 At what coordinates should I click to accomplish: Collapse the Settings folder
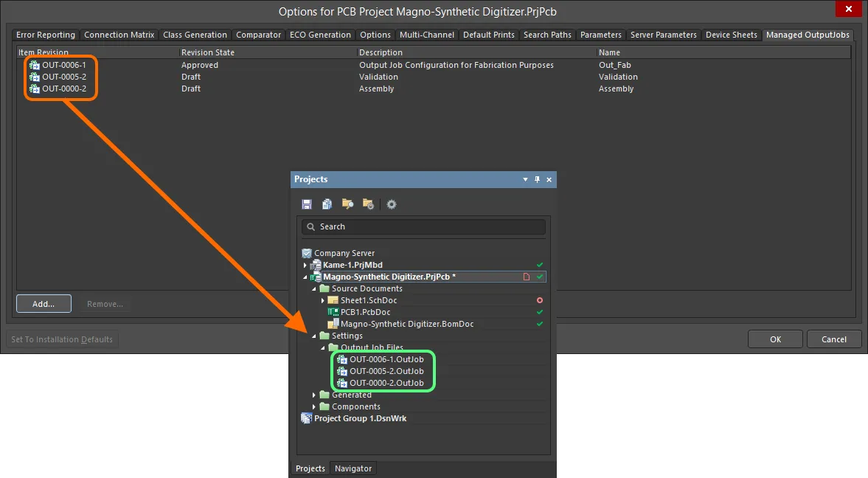[x=314, y=336]
